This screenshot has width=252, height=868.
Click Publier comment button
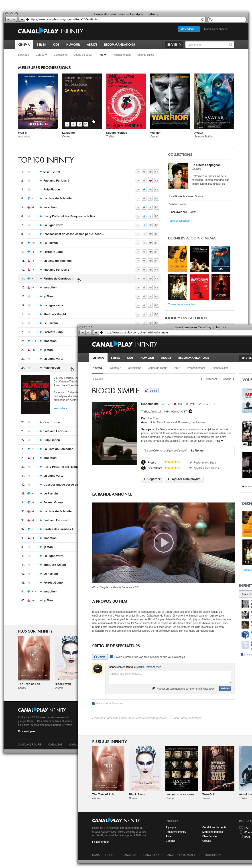pyautogui.click(x=225, y=688)
